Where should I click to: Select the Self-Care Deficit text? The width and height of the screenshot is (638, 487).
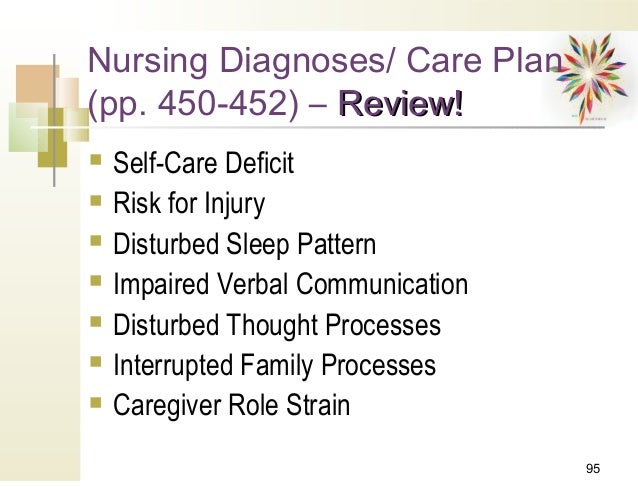tap(204, 163)
